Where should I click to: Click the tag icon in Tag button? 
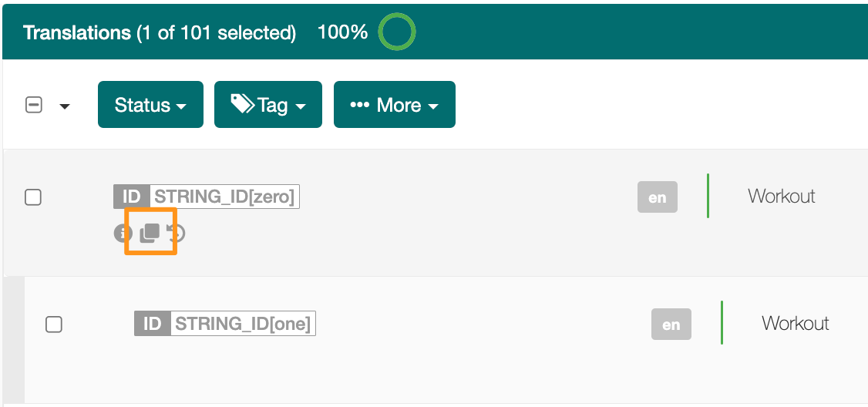coord(242,104)
